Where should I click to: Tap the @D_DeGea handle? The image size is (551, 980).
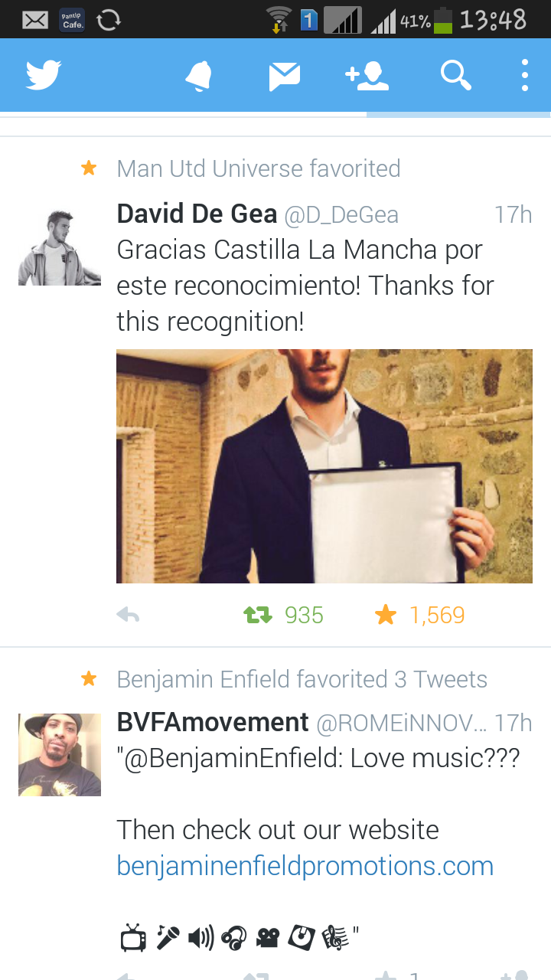341,216
